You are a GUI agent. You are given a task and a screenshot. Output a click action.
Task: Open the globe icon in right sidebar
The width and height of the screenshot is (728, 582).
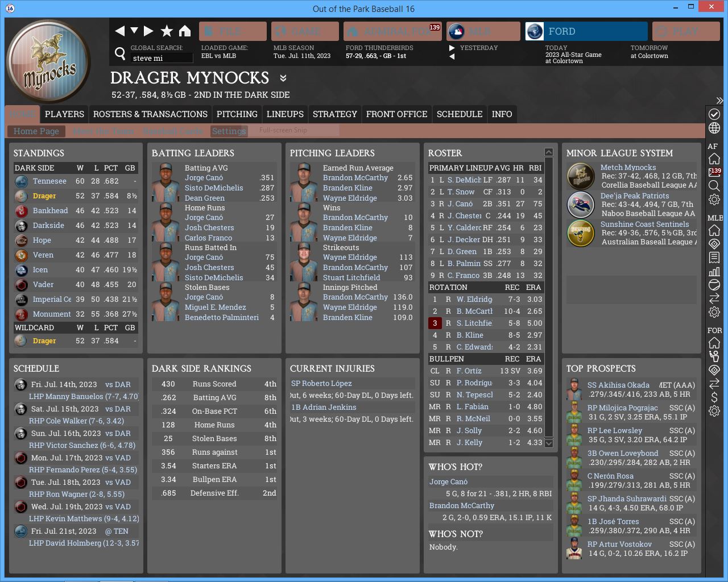pyautogui.click(x=714, y=128)
